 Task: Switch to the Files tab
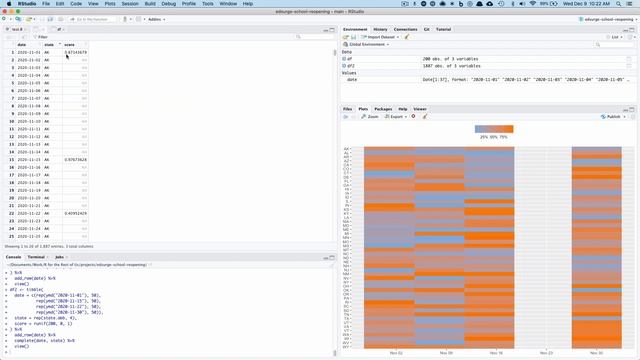click(347, 109)
